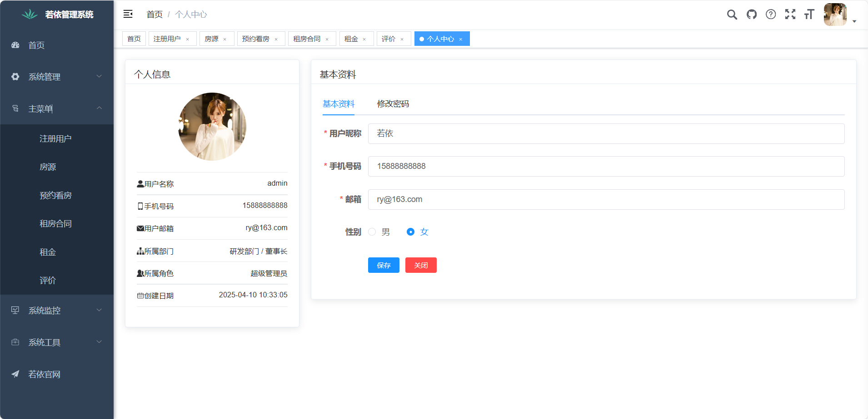The width and height of the screenshot is (868, 419).
Task: Open 注册用户 in the sidebar
Action: [x=57, y=138]
